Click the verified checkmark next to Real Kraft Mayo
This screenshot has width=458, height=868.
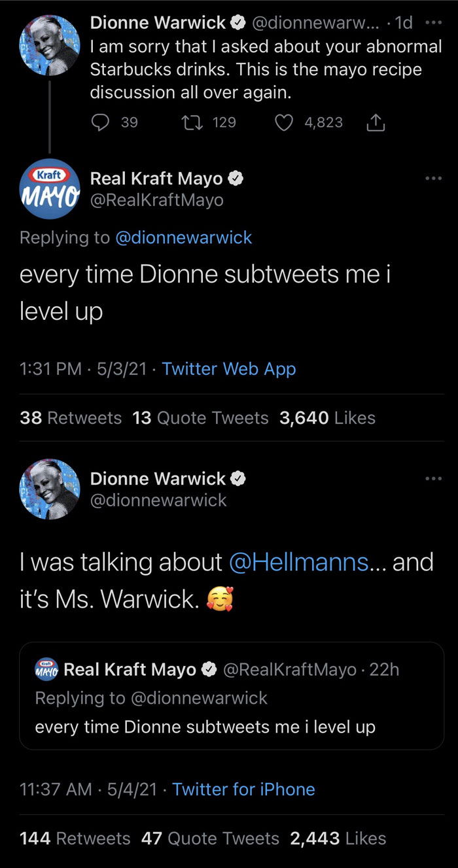click(x=236, y=177)
